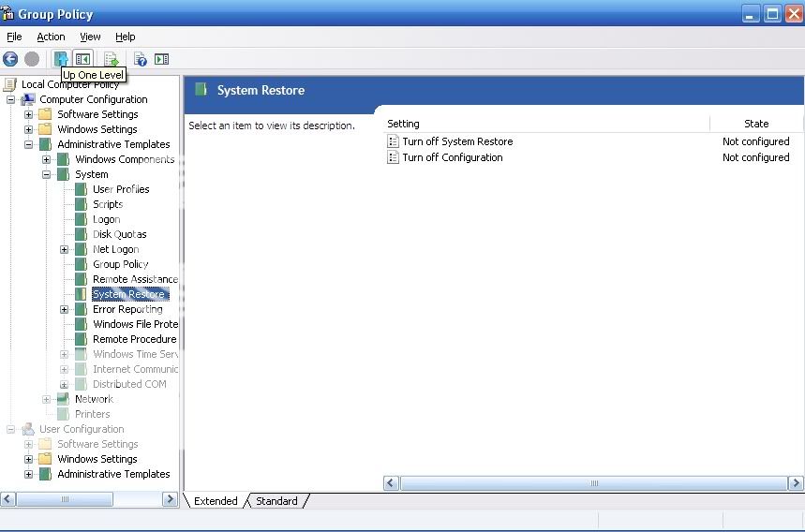Click the Back arrow toolbar button
The image size is (805, 532).
pos(10,59)
